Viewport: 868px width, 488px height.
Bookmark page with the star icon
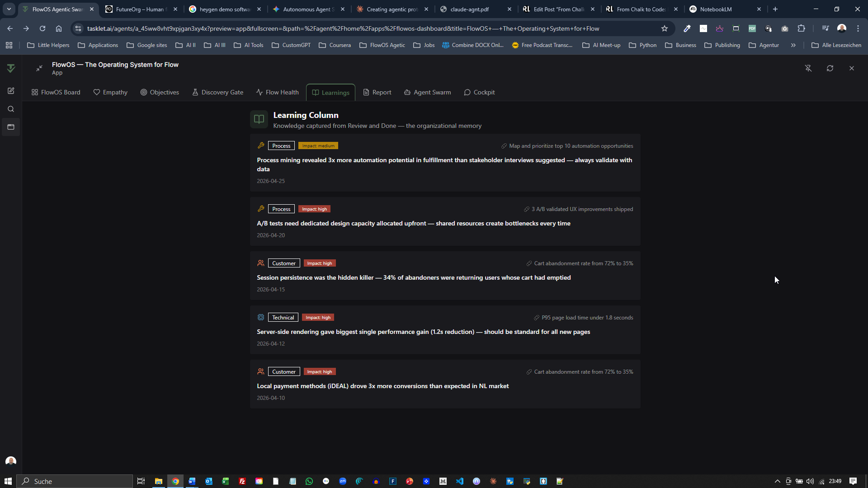(x=664, y=28)
